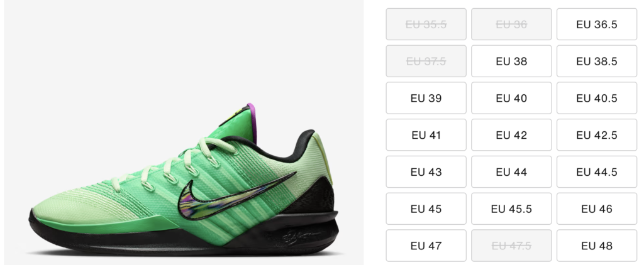644x265 pixels.
Task: Select size EU 42
Action: tap(511, 135)
